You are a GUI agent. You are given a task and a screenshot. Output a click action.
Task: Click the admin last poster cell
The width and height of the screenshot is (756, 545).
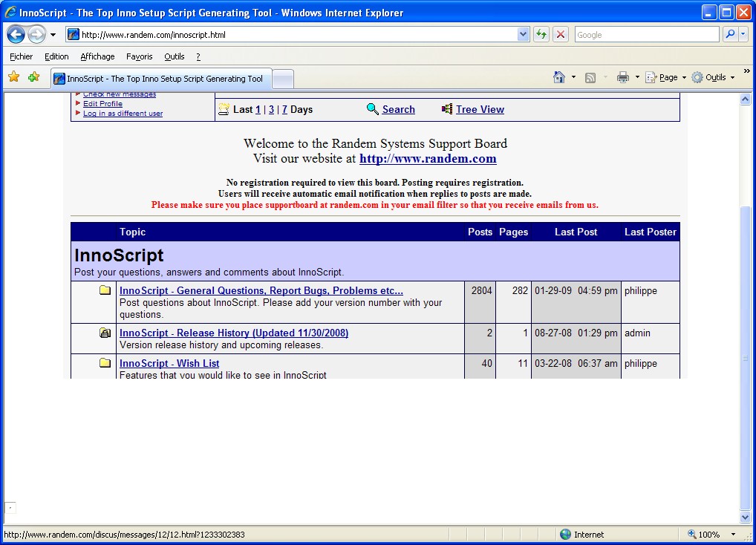651,339
